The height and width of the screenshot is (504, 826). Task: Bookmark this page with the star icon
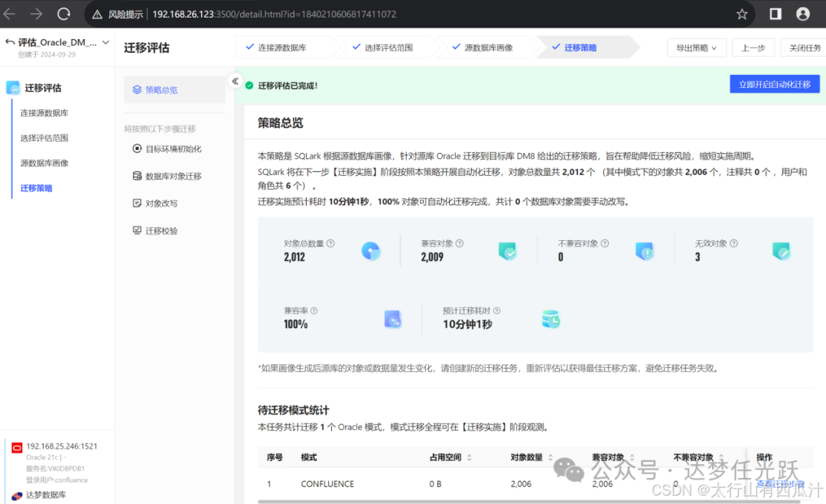pyautogui.click(x=742, y=15)
